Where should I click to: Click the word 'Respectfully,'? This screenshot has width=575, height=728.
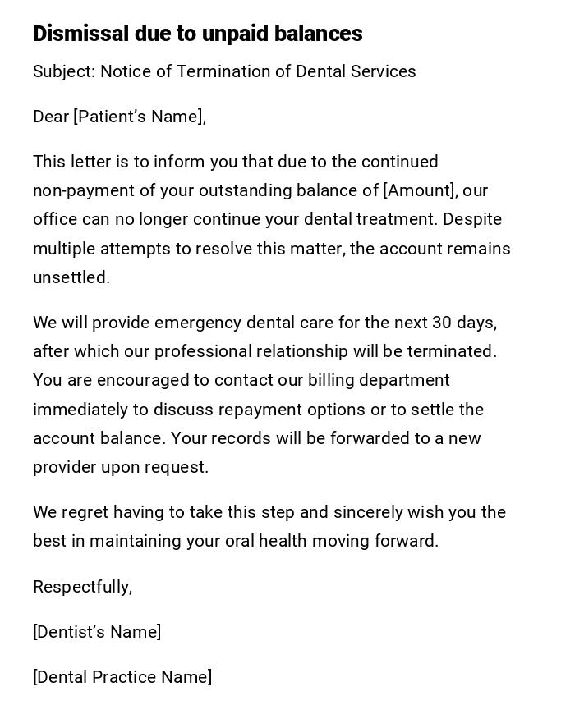coord(82,587)
